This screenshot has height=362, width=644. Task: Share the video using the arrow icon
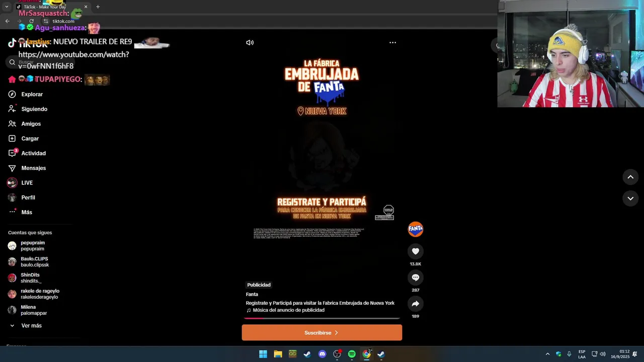[416, 304]
